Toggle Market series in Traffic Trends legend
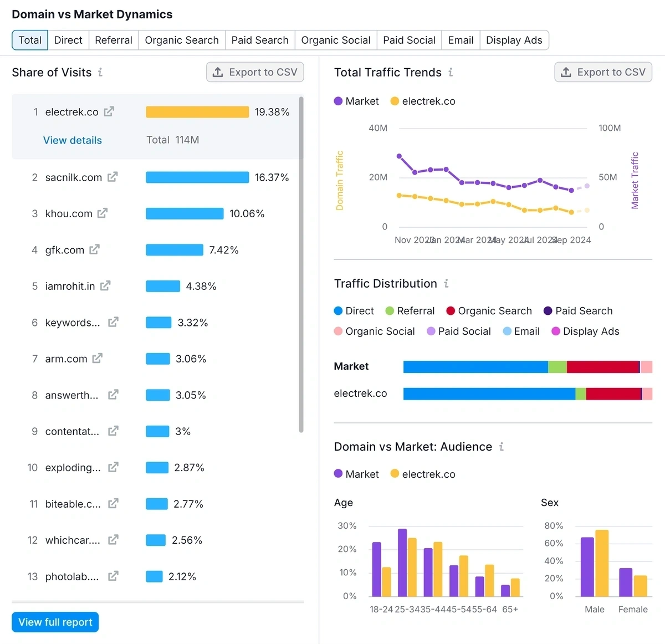 click(356, 101)
